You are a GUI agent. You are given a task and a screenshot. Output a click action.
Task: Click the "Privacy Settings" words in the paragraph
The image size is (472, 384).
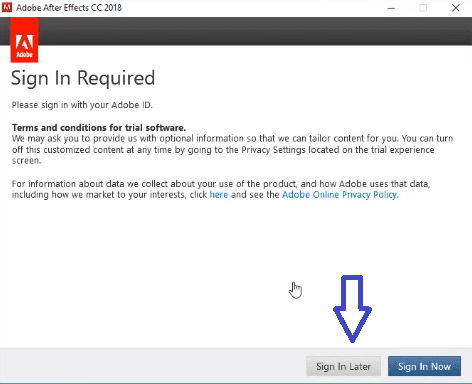click(x=273, y=150)
